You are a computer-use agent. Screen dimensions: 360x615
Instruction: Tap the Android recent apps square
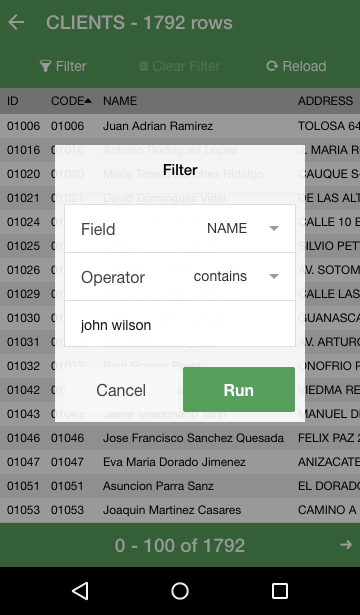point(280,591)
